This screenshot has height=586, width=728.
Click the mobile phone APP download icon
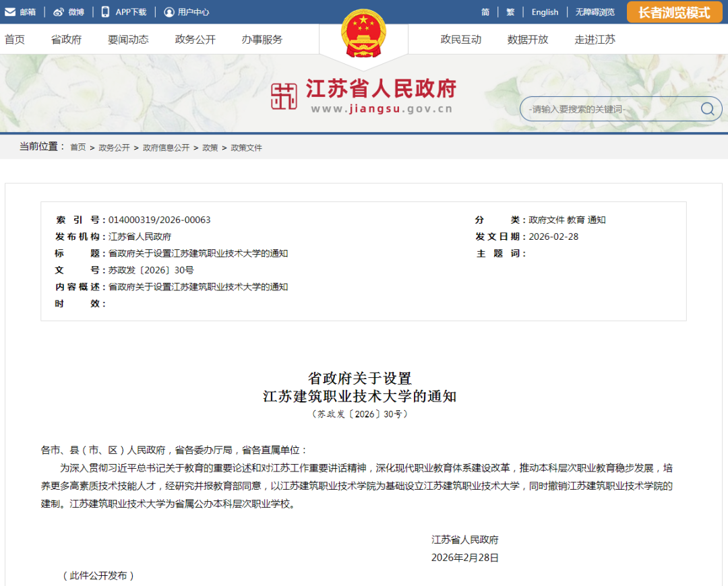[x=105, y=12]
